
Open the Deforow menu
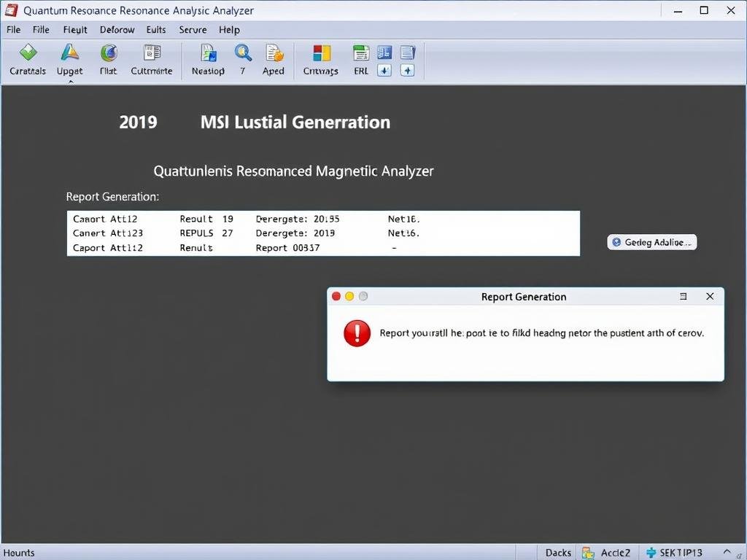(117, 30)
